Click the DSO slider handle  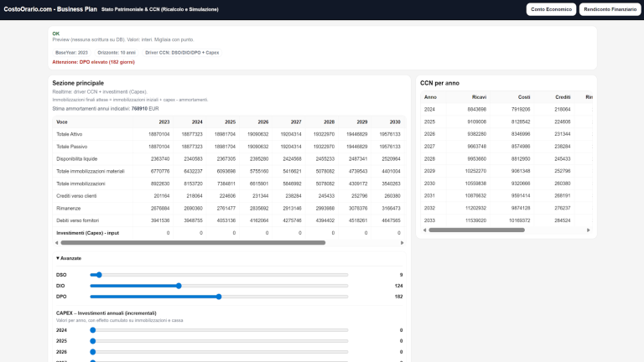(99, 275)
